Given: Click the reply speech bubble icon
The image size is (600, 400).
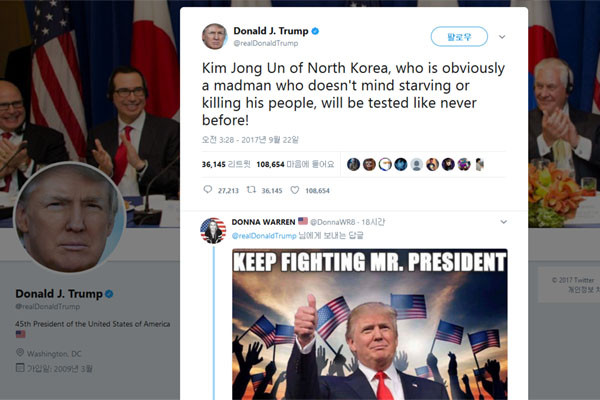Looking at the screenshot, I should click(207, 189).
